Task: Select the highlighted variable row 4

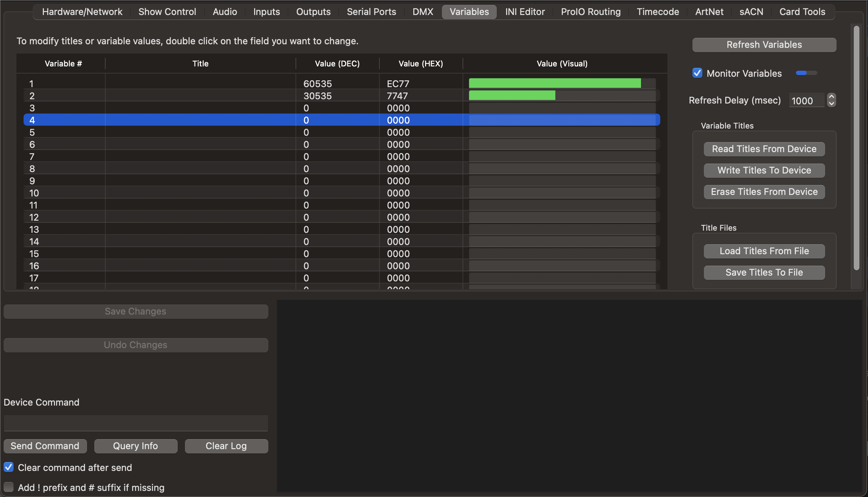Action: (342, 120)
